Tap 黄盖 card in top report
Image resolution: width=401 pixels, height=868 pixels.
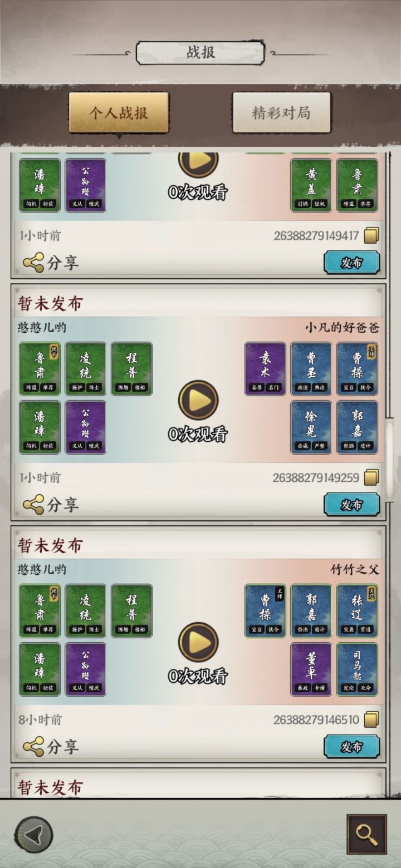(x=311, y=185)
